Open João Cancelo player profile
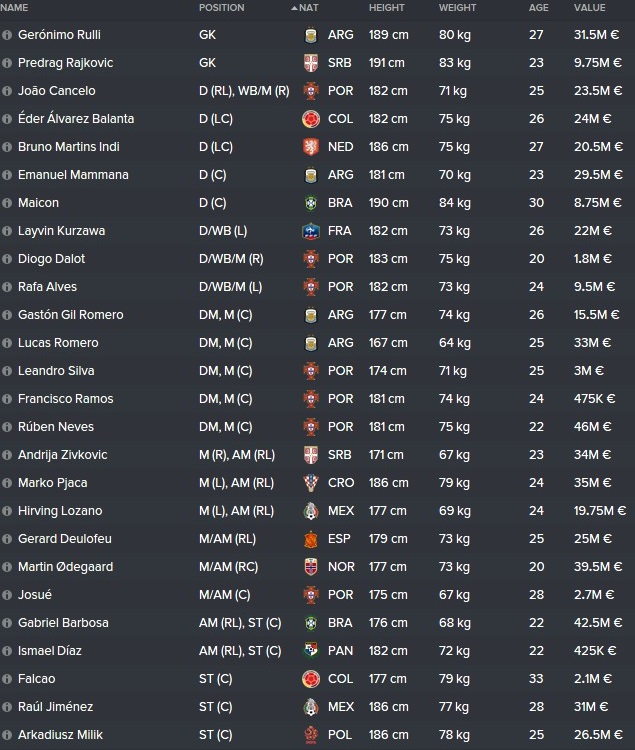635x750 pixels. click(x=56, y=91)
